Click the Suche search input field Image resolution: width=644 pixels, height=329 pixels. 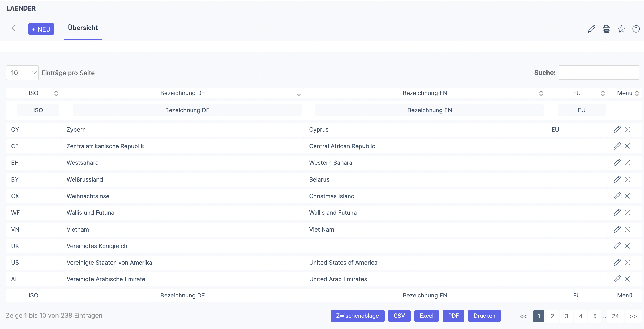coord(599,73)
